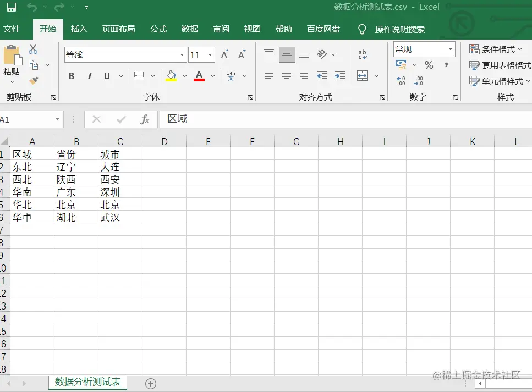Merge and center the selected cells
The width and height of the screenshot is (532, 392).
click(x=363, y=76)
